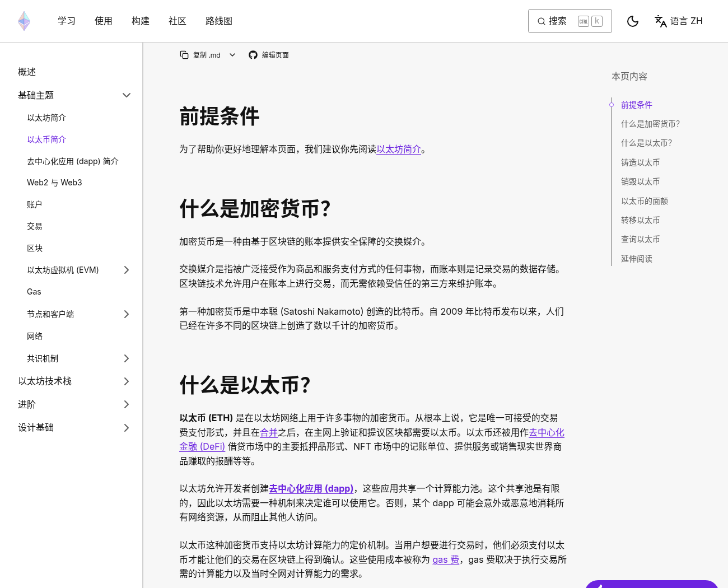Open the 社区 menu
Viewport: 728px width, 588px height.
[x=178, y=21]
